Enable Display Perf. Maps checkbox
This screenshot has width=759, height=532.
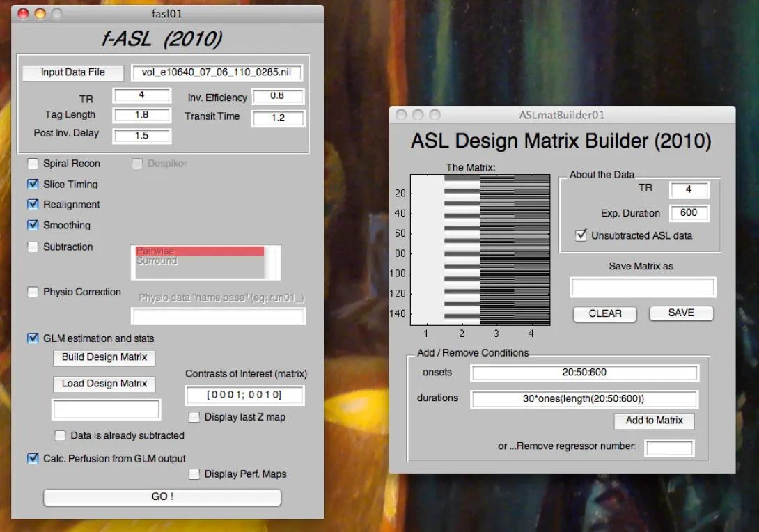pos(194,474)
